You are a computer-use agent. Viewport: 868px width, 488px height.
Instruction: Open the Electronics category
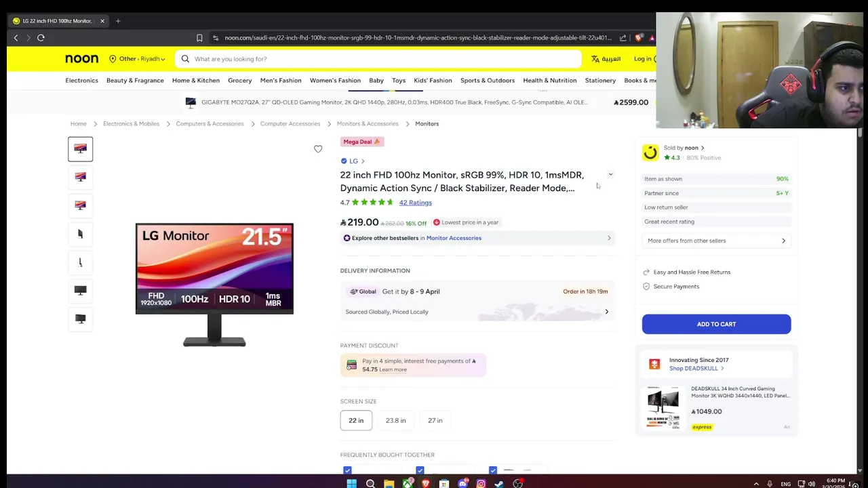click(81, 81)
